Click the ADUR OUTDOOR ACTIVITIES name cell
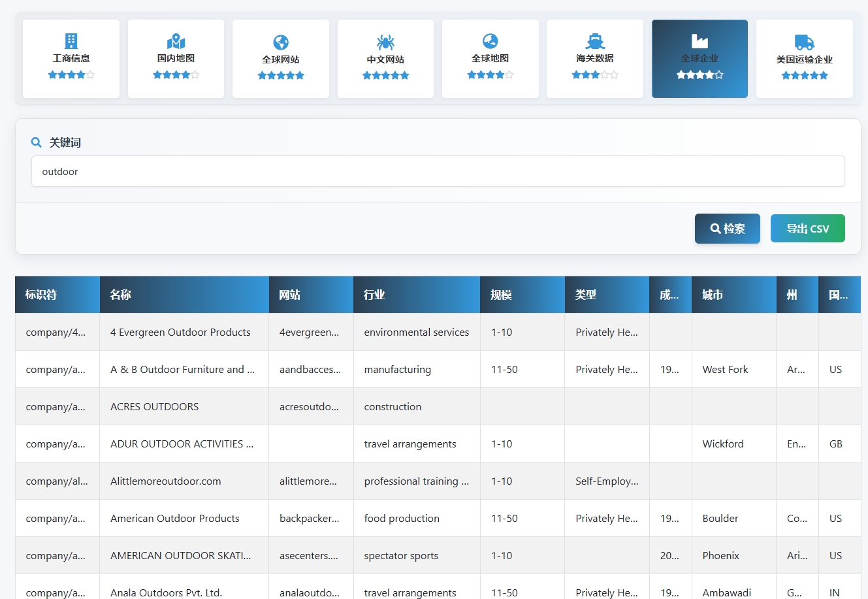The height and width of the screenshot is (599, 868). coord(184,444)
